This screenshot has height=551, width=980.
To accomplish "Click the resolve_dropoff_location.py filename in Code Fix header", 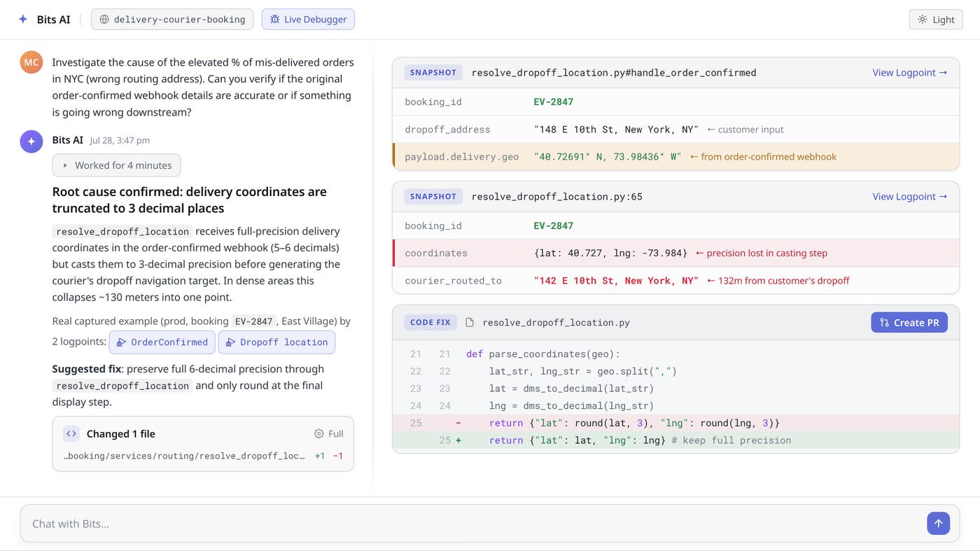I will [x=556, y=323].
